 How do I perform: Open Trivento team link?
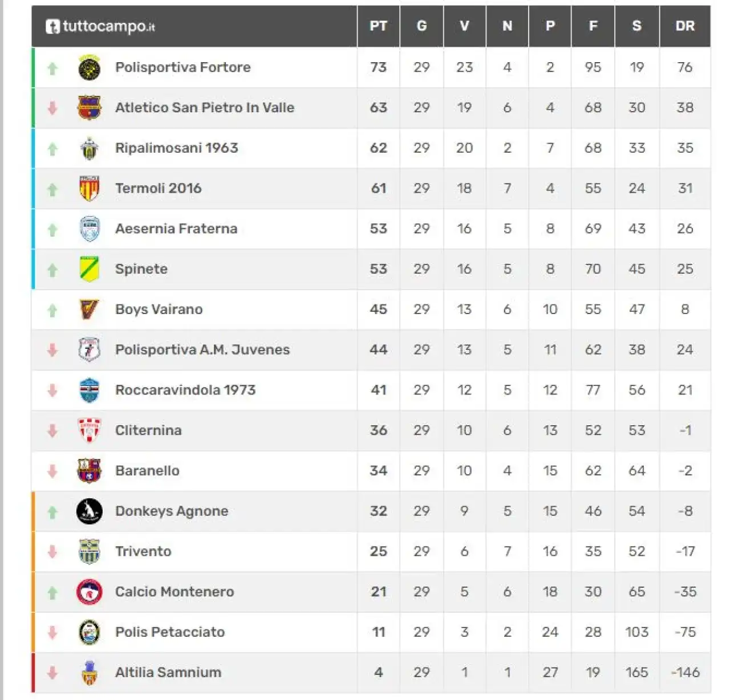tap(143, 551)
